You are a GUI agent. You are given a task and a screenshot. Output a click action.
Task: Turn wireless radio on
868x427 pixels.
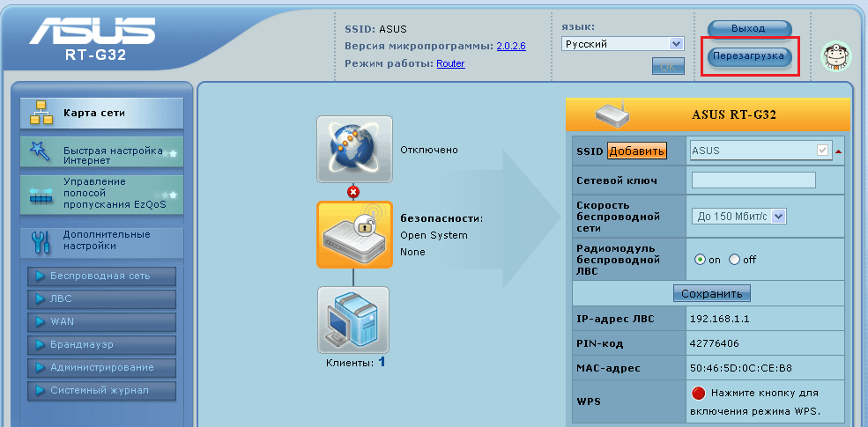coord(701,260)
